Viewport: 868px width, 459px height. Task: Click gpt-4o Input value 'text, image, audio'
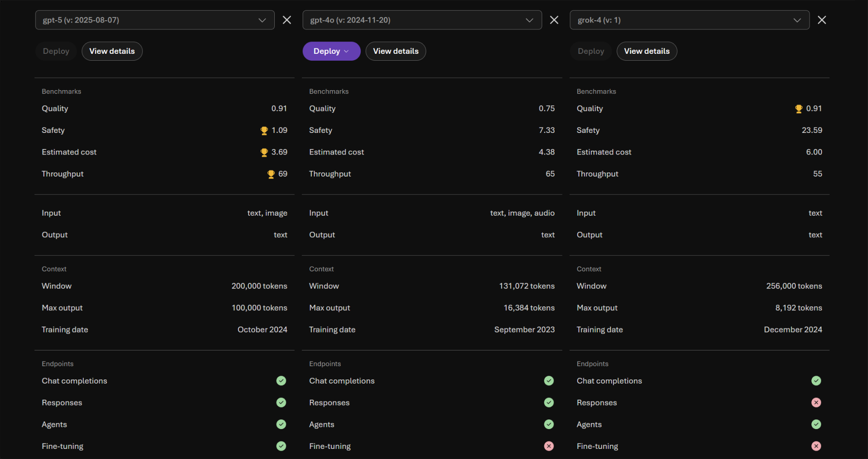[x=522, y=213]
